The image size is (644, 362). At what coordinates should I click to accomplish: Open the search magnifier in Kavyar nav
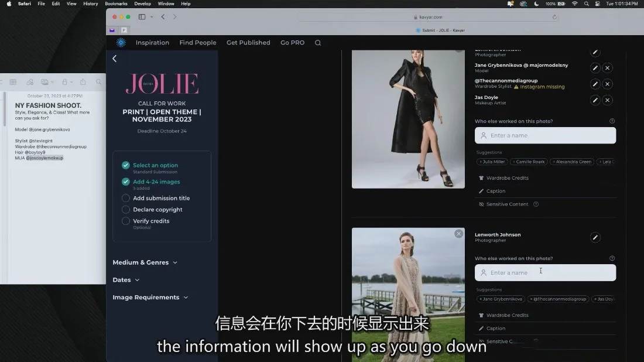point(318,43)
